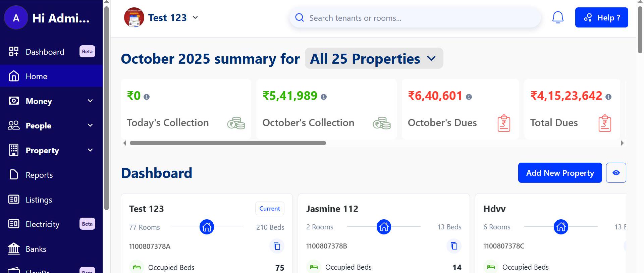The height and width of the screenshot is (273, 644).
Task: Copy the Jasmine 112 property code
Action: tap(454, 246)
